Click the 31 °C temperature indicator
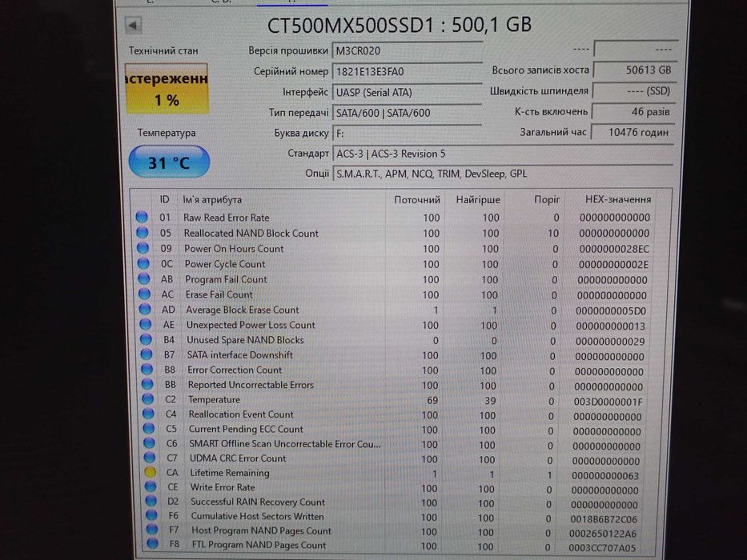The image size is (747, 560). pos(169,162)
